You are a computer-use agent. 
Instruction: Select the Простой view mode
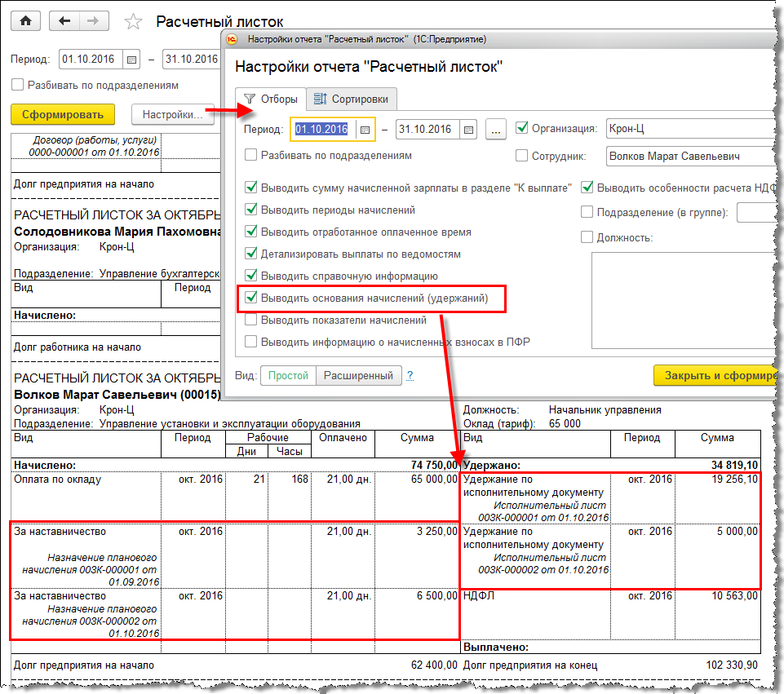[288, 376]
